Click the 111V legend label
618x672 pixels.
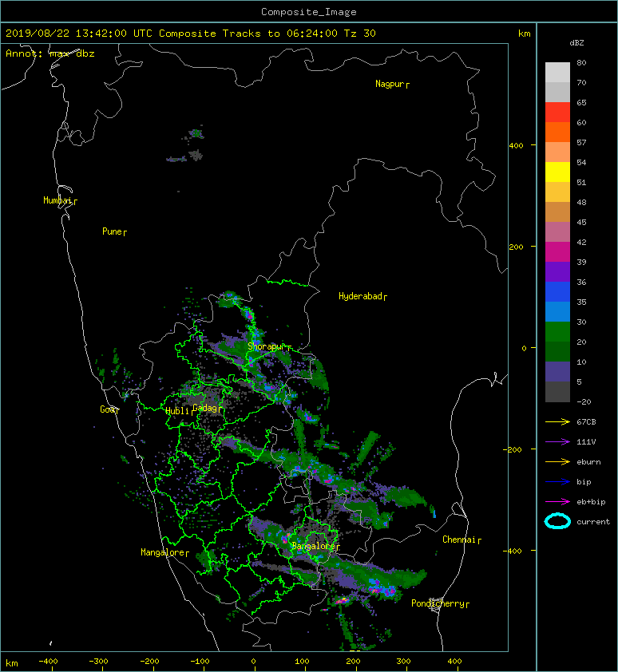(x=586, y=442)
